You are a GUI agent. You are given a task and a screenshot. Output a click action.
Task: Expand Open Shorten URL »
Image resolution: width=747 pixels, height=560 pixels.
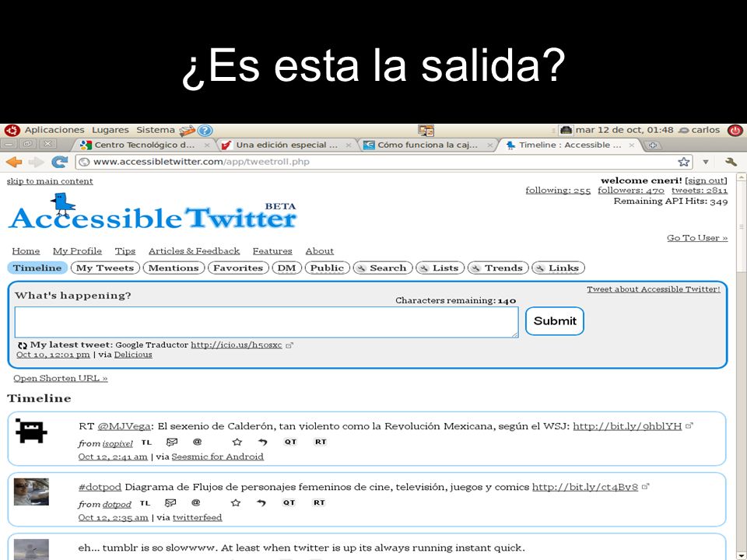click(61, 378)
